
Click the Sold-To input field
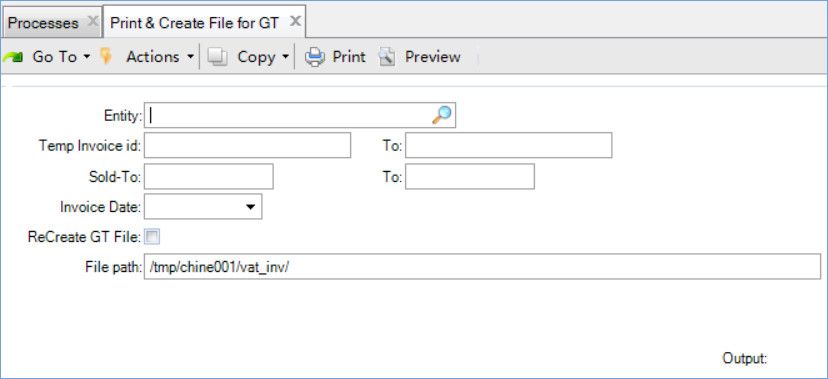pyautogui.click(x=209, y=176)
